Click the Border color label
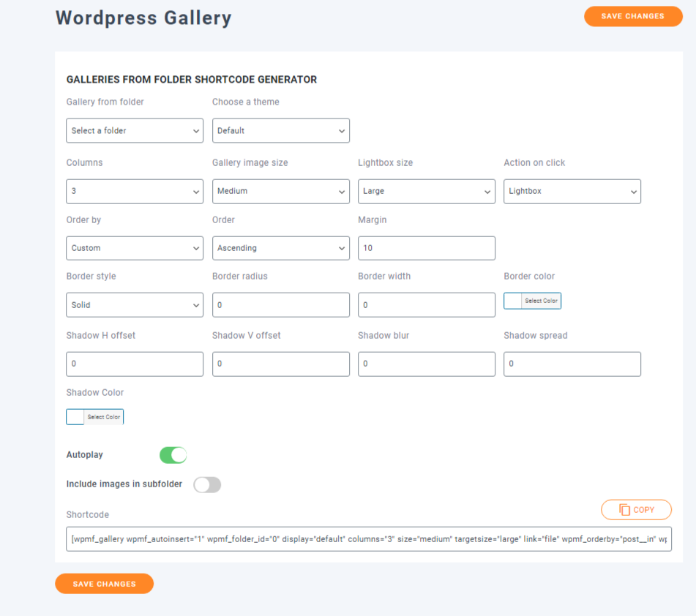The width and height of the screenshot is (696, 616). (529, 277)
